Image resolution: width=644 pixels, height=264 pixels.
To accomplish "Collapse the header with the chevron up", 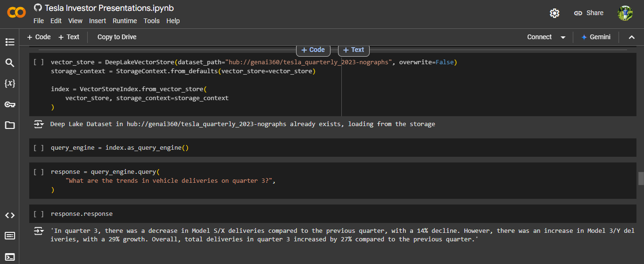I will 632,37.
